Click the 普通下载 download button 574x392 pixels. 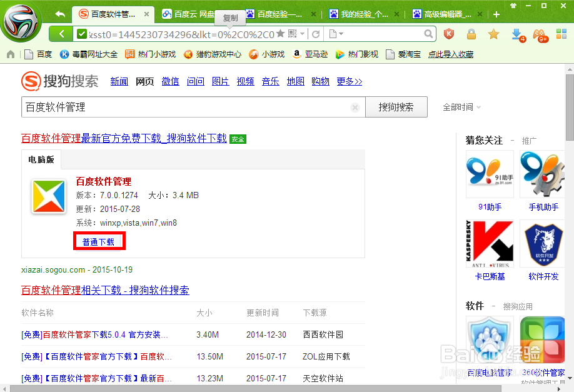[99, 240]
